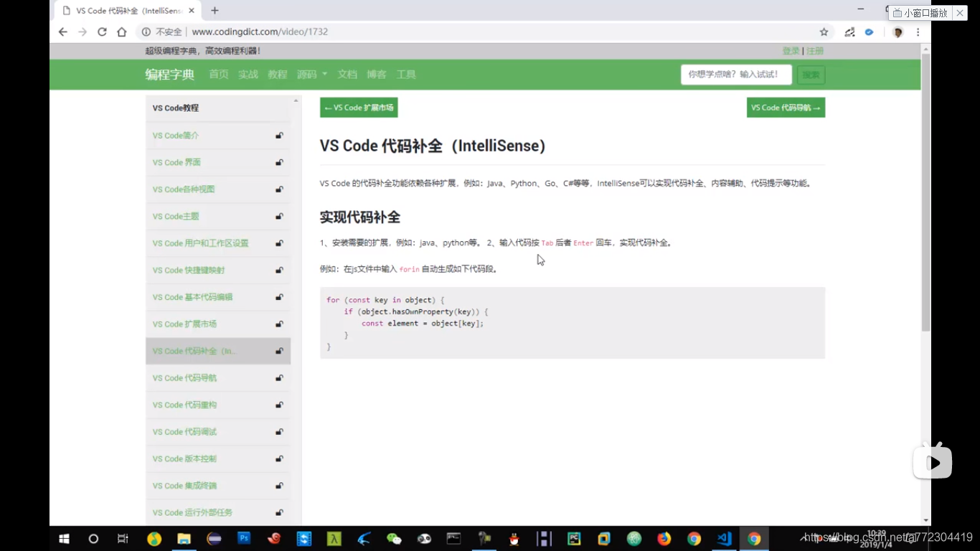
Task: Open Firefox from the taskbar
Action: pos(664,539)
